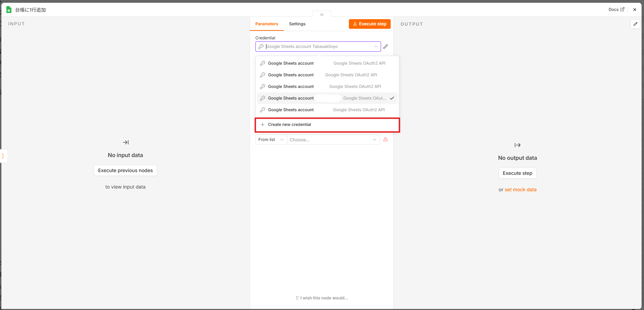644x310 pixels.
Task: Focus the Credential search input field
Action: tap(318, 47)
